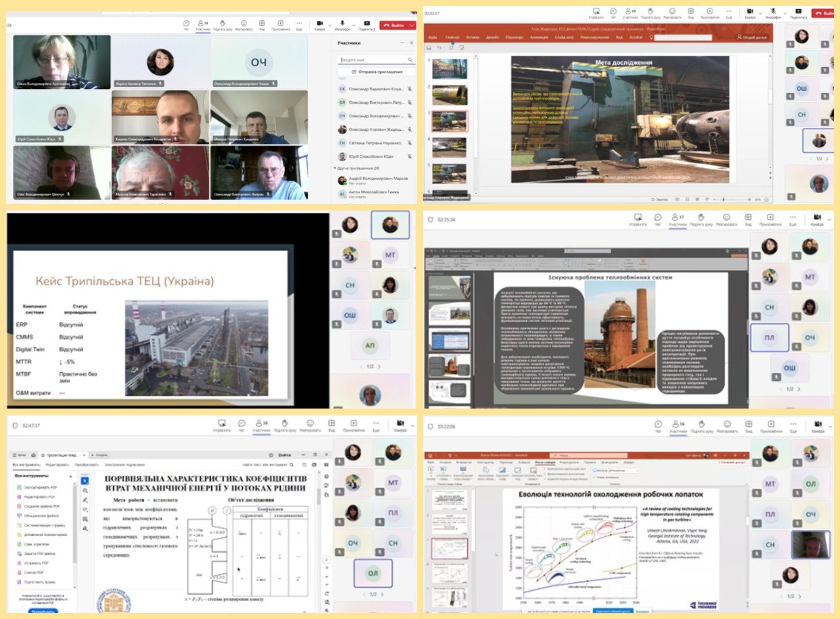Toggle the camera in the top-left meeting toolbar
The height and width of the screenshot is (619, 840).
[320, 24]
